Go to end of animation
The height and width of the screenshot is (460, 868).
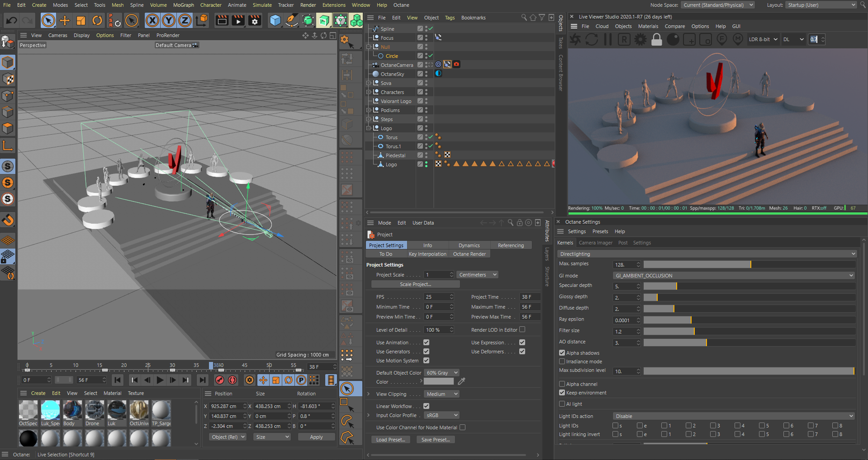click(203, 380)
